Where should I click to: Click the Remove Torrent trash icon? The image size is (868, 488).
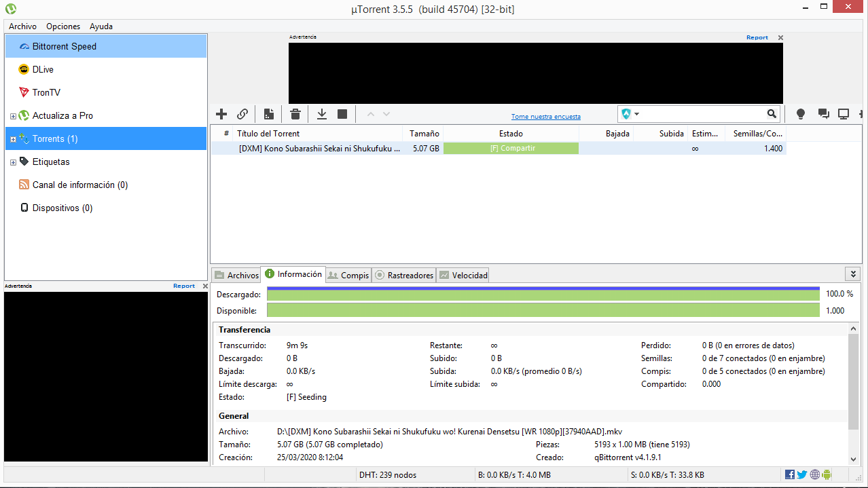point(295,114)
